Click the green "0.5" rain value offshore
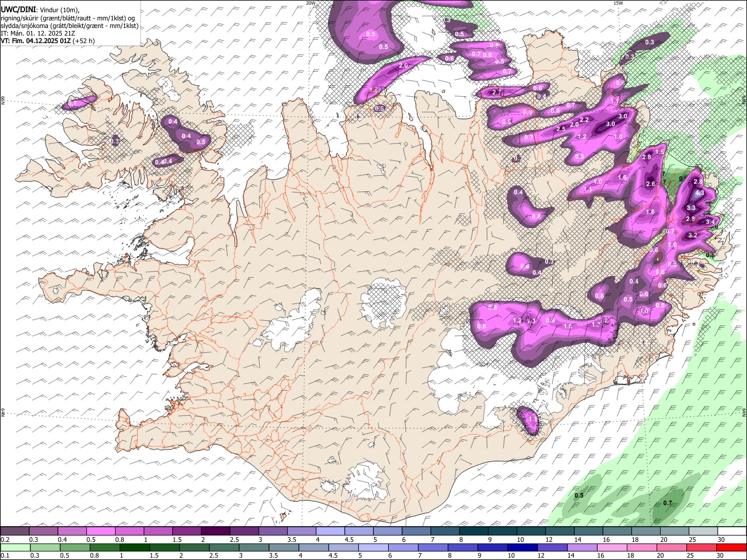This screenshot has height=560, width=747. 579,495
